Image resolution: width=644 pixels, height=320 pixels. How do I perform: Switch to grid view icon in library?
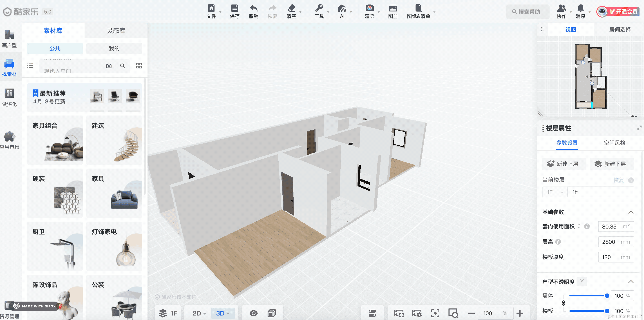point(139,66)
